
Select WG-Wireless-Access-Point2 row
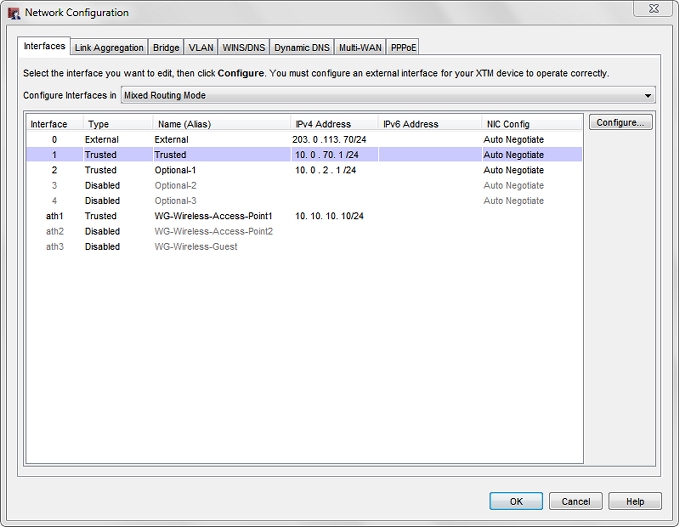tap(304, 231)
